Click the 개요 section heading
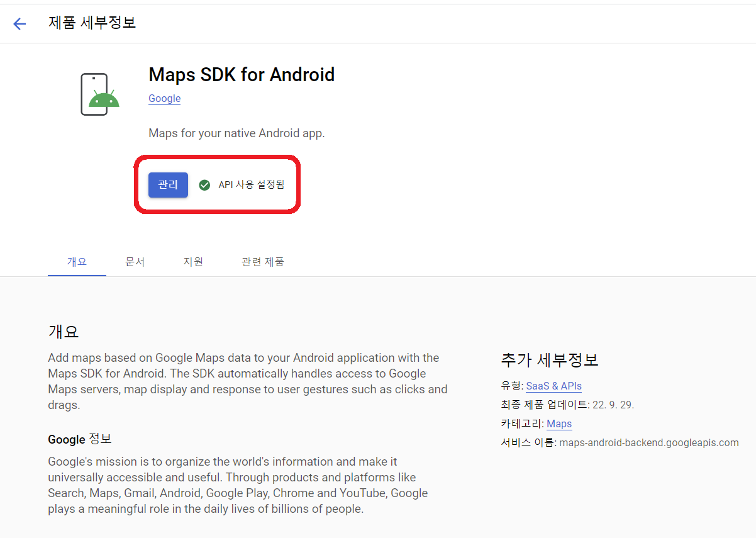Image resolution: width=756 pixels, height=538 pixels. (64, 332)
